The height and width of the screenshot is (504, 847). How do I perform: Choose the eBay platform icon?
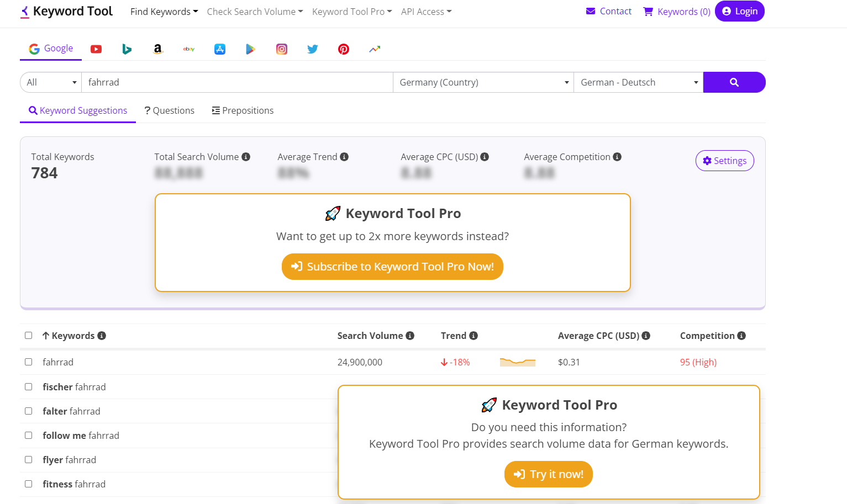(x=189, y=49)
